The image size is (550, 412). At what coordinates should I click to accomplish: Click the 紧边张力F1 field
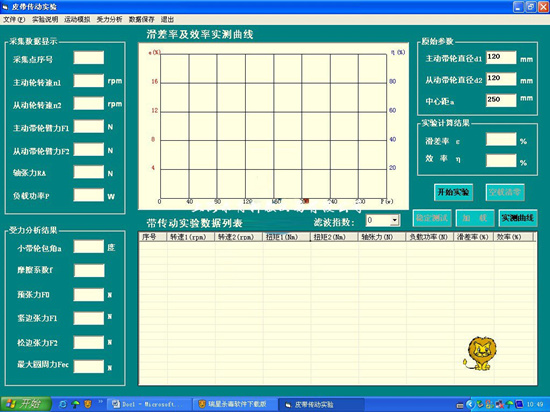tap(89, 318)
